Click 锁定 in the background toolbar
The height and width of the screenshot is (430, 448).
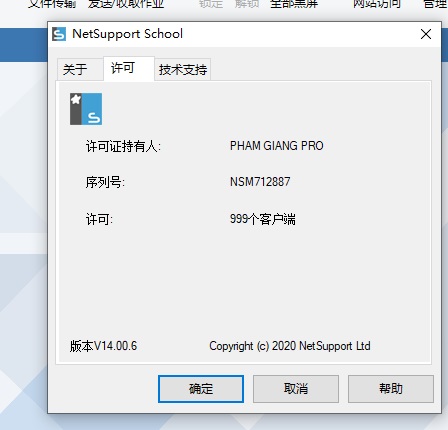coord(211,4)
